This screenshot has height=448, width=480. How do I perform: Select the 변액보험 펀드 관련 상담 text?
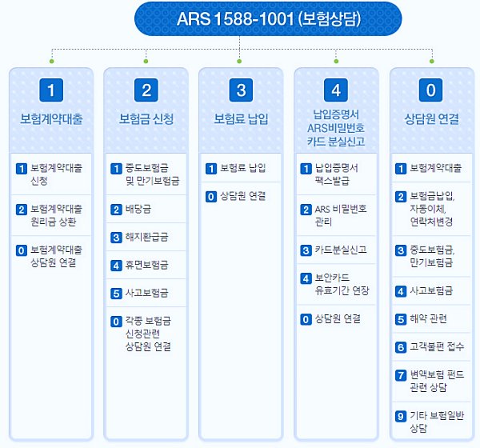[437, 381]
